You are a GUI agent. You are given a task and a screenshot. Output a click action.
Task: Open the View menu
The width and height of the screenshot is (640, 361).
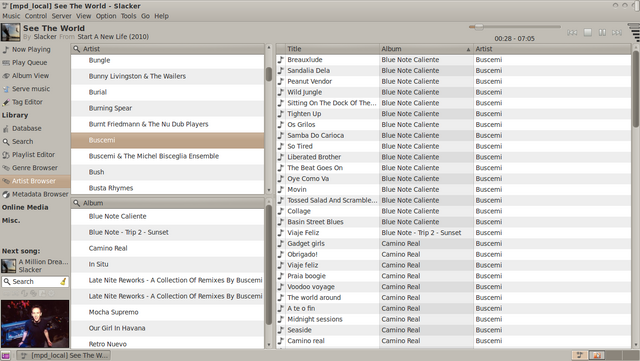tap(84, 16)
